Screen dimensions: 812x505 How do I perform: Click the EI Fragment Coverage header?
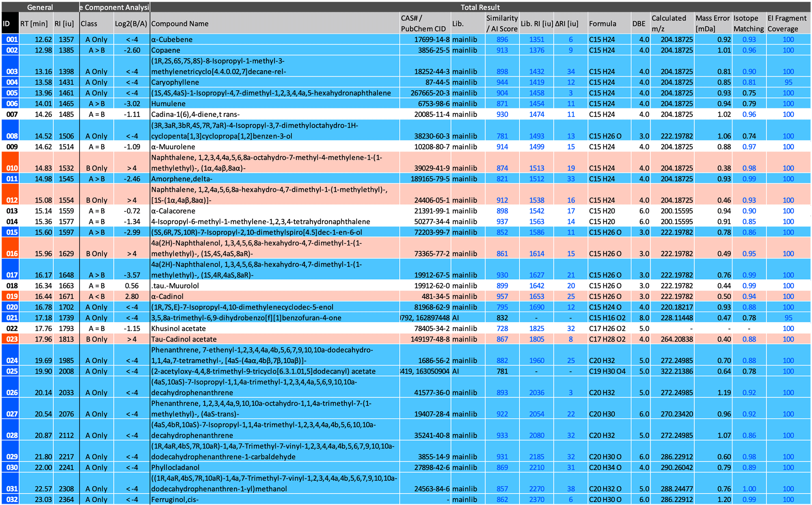[786, 24]
